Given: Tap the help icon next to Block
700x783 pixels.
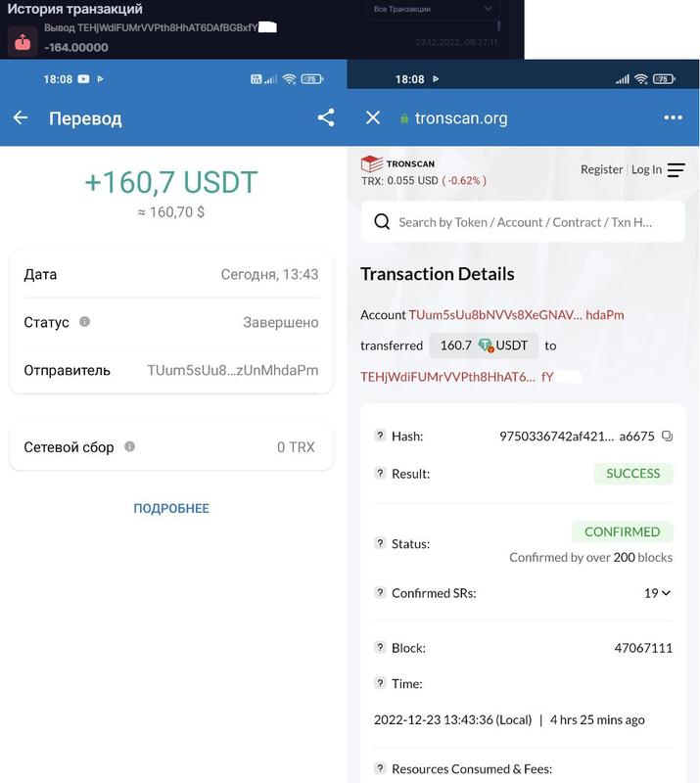Looking at the screenshot, I should [x=380, y=647].
